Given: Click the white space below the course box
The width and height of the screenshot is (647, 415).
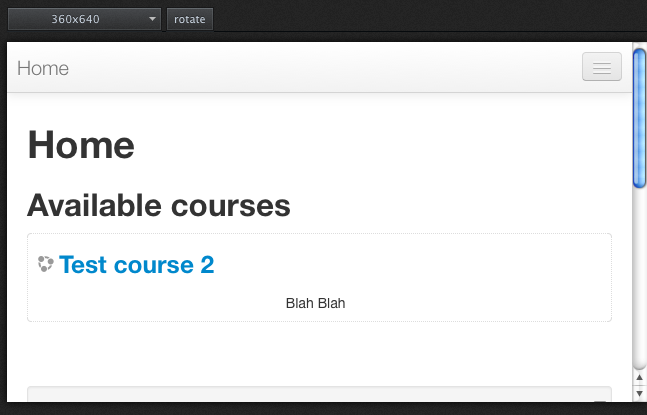Looking at the screenshot, I should click(x=319, y=354).
